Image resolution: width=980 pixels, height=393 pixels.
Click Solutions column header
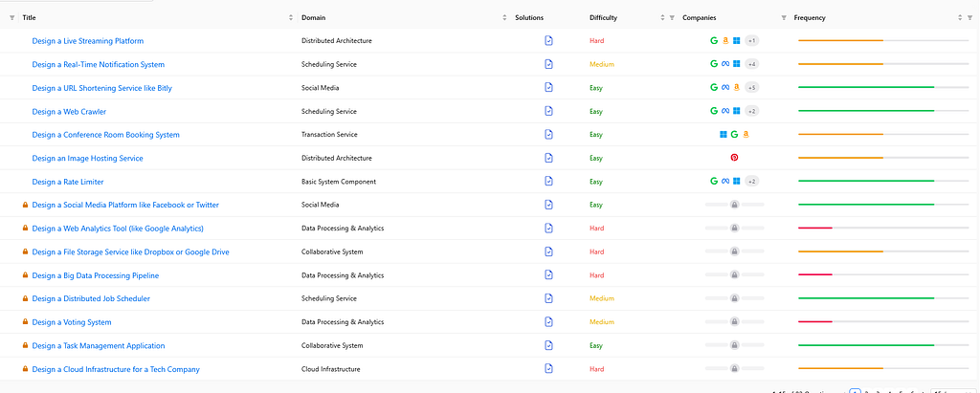pos(529,18)
